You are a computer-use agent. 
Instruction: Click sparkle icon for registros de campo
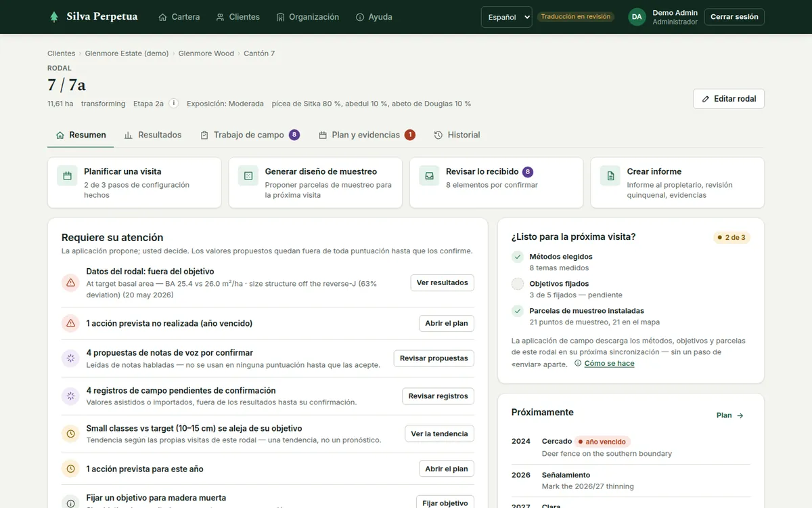click(x=70, y=396)
